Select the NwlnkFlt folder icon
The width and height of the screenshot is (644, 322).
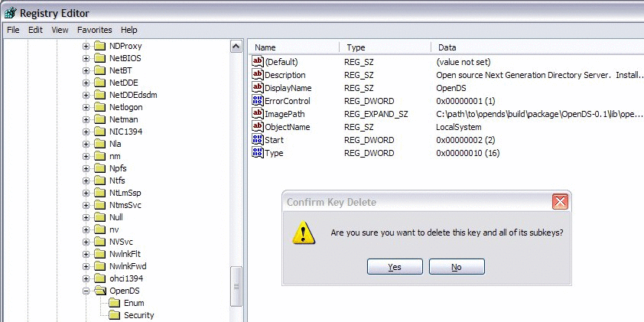click(x=99, y=254)
